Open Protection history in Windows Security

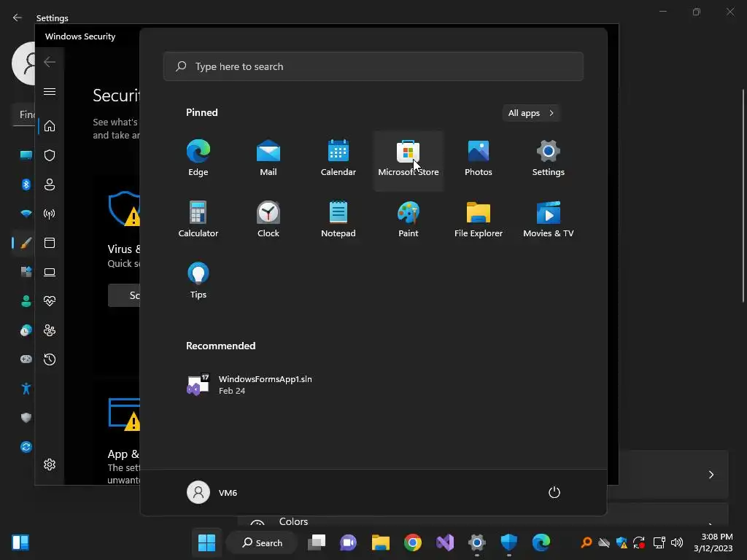click(50, 359)
